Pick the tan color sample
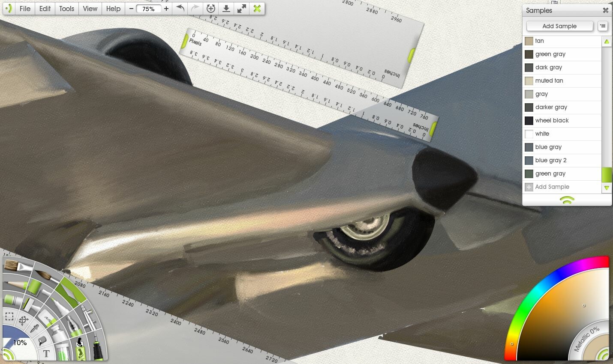This screenshot has height=364, width=613. (x=562, y=41)
